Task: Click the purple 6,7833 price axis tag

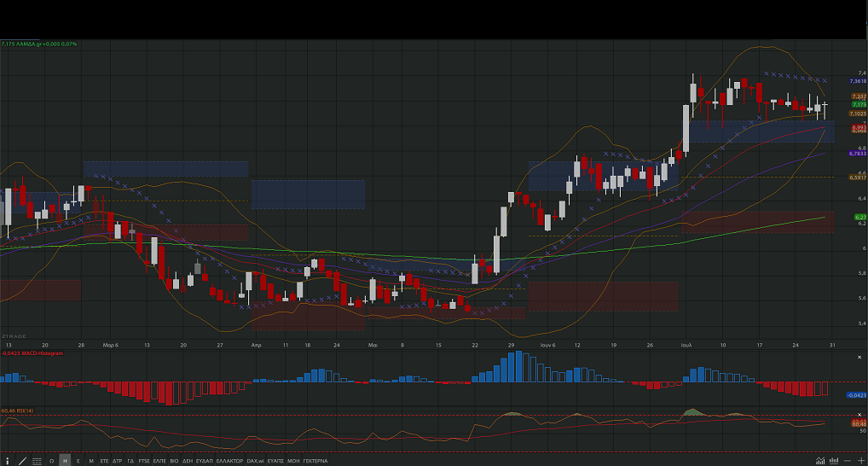Action: tap(858, 154)
